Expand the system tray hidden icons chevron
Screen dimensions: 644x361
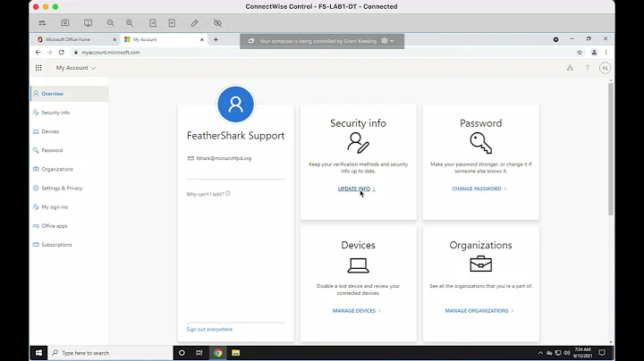(540, 353)
